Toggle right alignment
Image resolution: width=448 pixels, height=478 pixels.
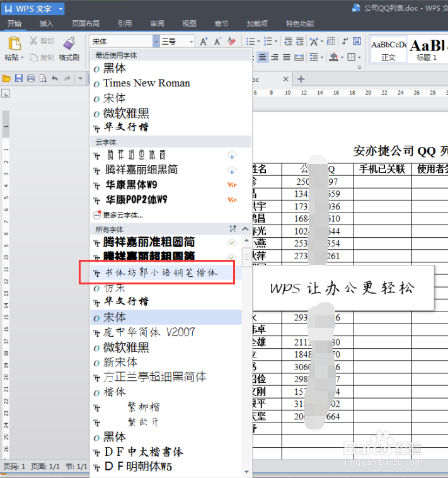coord(274,57)
